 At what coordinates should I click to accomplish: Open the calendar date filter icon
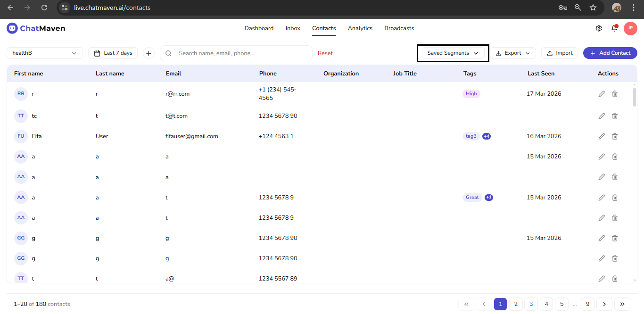(x=98, y=53)
